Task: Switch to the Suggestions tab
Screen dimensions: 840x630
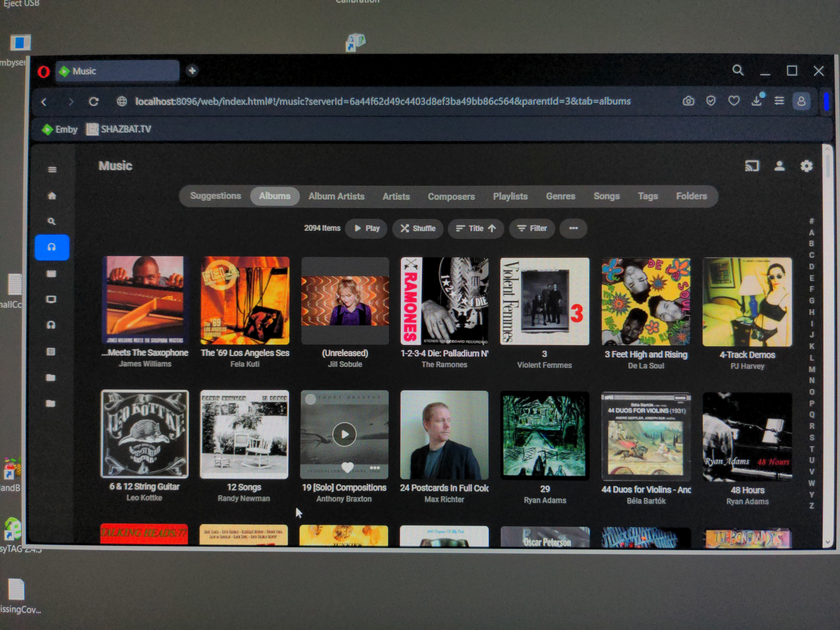Action: (x=215, y=196)
